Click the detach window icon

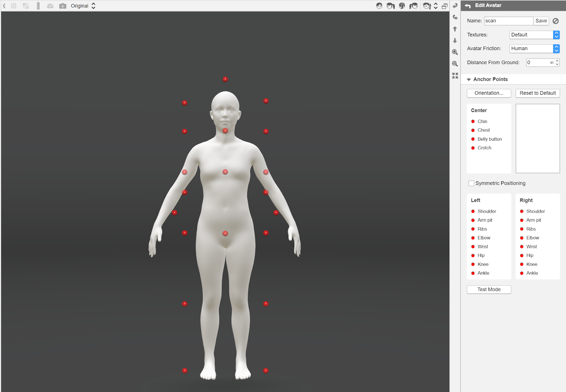(445, 6)
